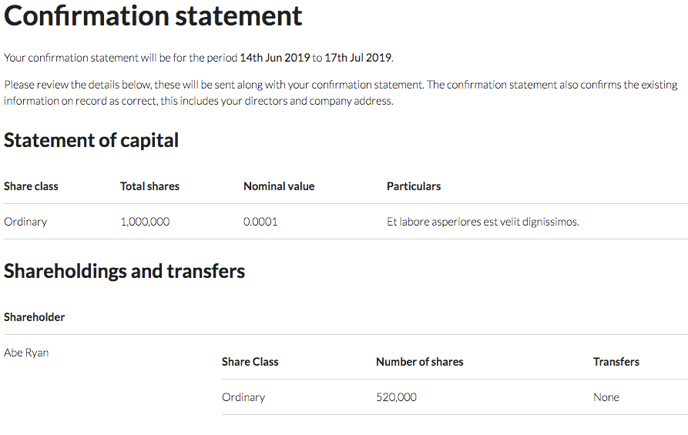Image resolution: width=688 pixels, height=435 pixels.
Task: Click the Statement of capital heading
Action: pyautogui.click(x=91, y=141)
